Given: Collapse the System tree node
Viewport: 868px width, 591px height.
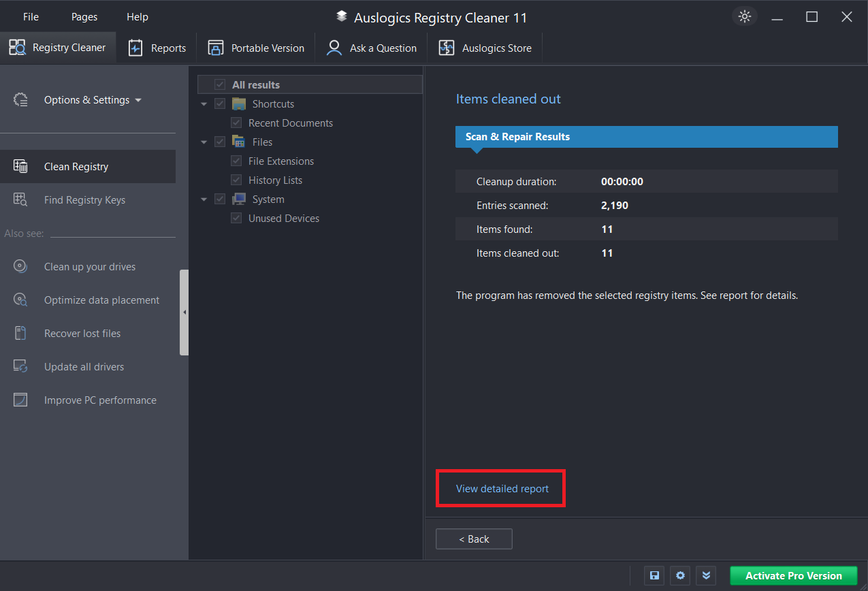Looking at the screenshot, I should 204,199.
